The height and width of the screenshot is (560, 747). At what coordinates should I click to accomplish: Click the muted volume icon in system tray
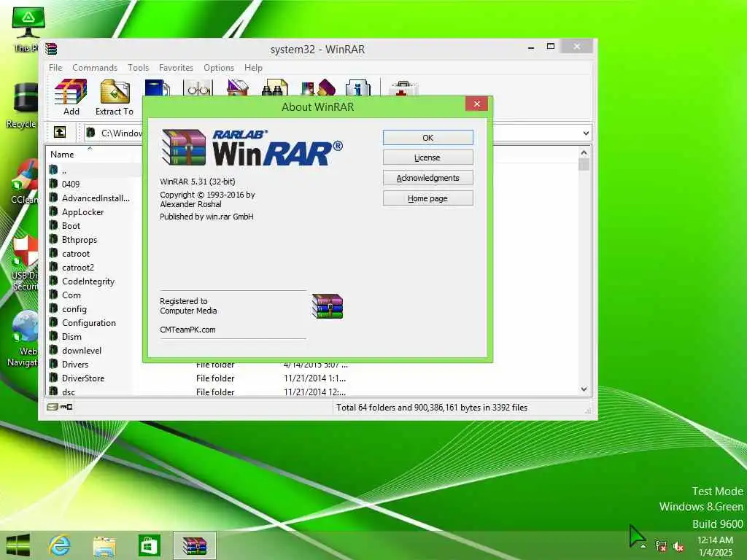tap(678, 546)
